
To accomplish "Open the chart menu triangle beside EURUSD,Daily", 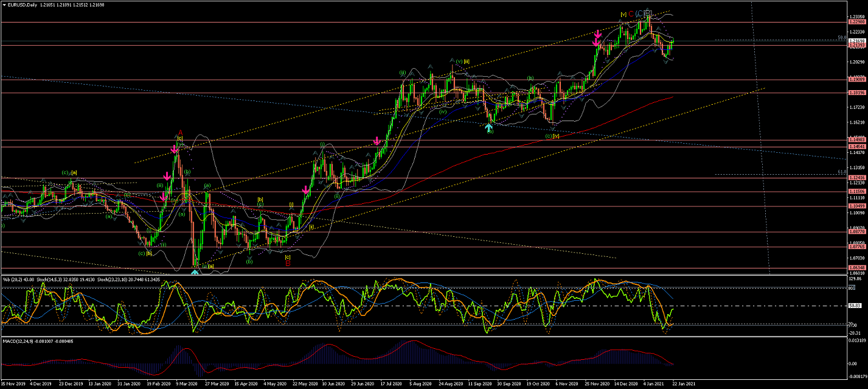I will (x=4, y=4).
